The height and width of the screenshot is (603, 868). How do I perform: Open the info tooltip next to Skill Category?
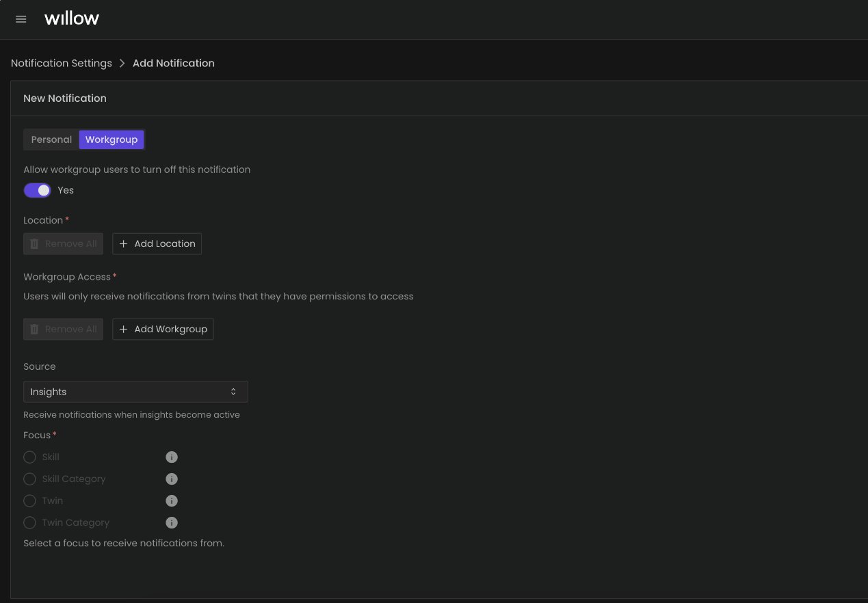[x=172, y=479]
